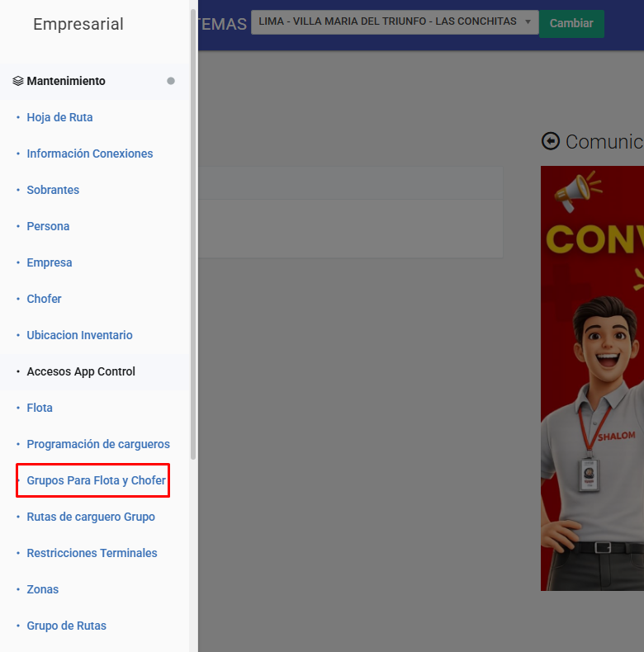The height and width of the screenshot is (652, 644).
Task: Click the dropdown arrow of terminal selector
Action: [528, 21]
